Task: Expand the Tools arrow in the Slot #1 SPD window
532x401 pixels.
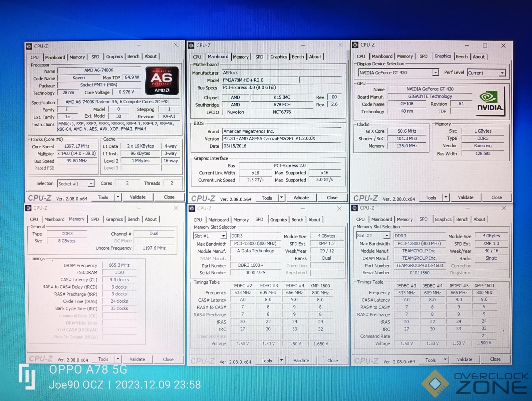Action: [x=282, y=360]
